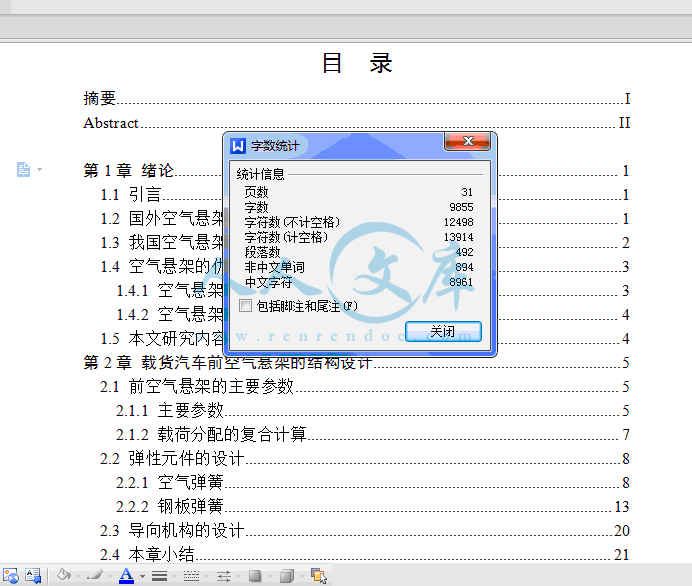692x586 pixels.
Task: Click contents entry 2.1 前空气悬架的主要参数
Action: point(365,386)
